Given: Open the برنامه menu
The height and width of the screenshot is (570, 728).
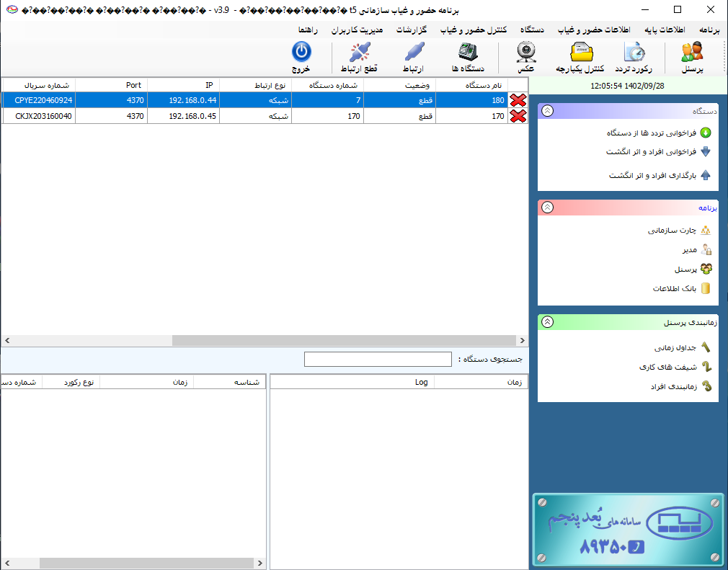Looking at the screenshot, I should coord(709,30).
